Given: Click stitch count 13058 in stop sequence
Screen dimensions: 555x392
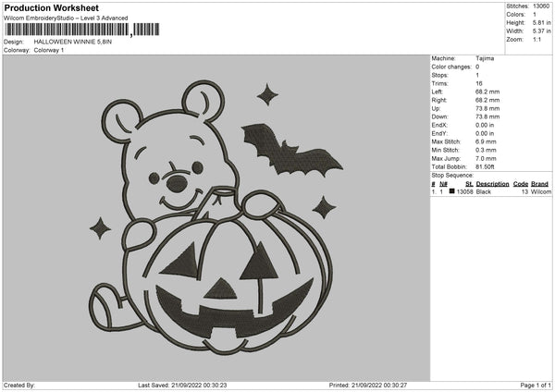Looking at the screenshot, I should tap(464, 191).
